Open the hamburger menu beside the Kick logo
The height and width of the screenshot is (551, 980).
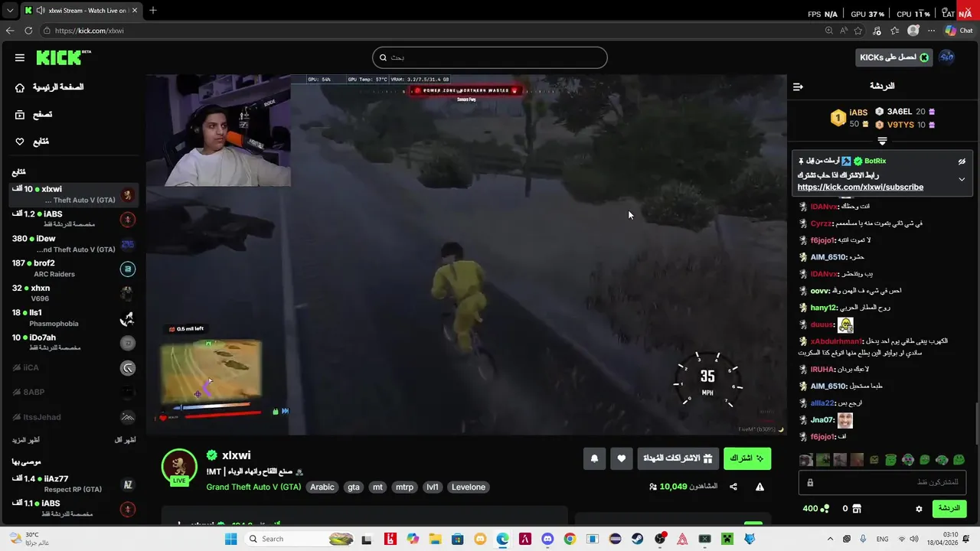(20, 57)
